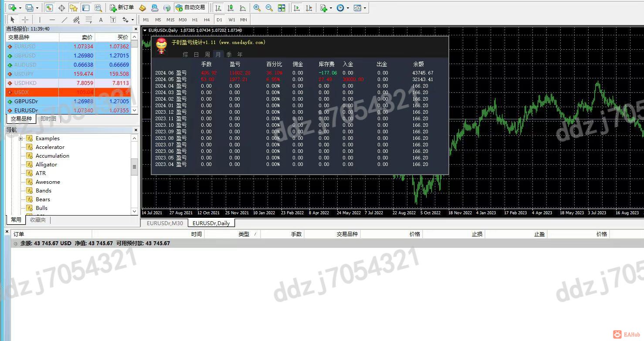Open the Indicators list dropdown arrow
This screenshot has width=644, height=341.
tap(331, 8)
